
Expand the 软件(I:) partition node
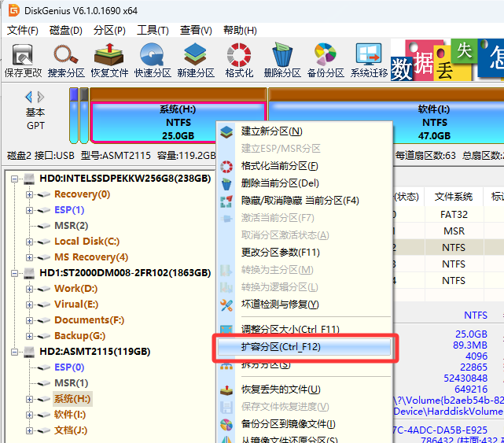pyautogui.click(x=29, y=415)
